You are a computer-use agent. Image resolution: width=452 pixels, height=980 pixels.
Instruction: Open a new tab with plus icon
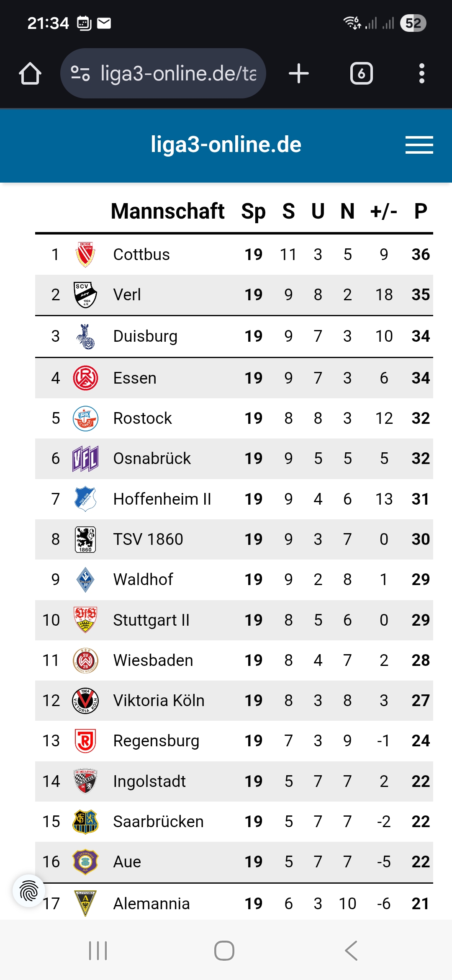299,74
